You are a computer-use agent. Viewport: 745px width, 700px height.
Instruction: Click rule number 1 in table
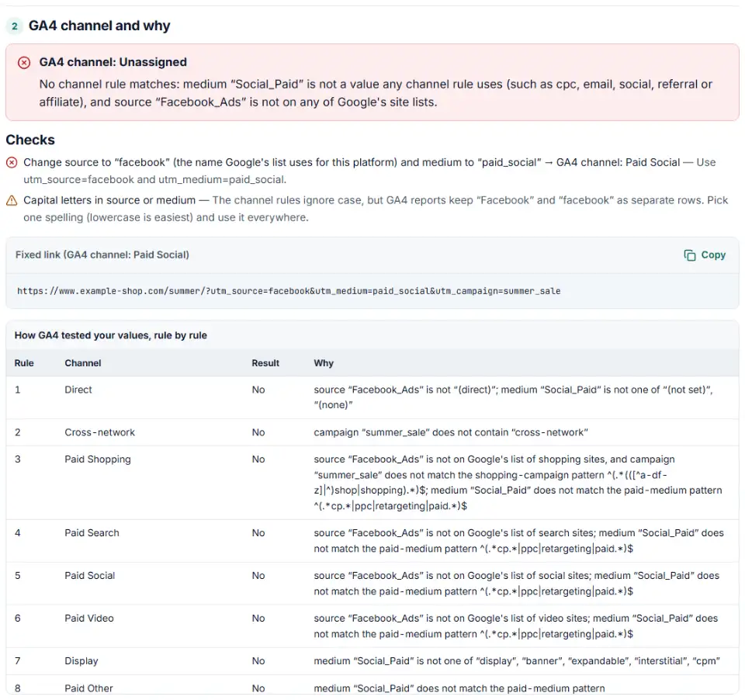click(x=18, y=390)
